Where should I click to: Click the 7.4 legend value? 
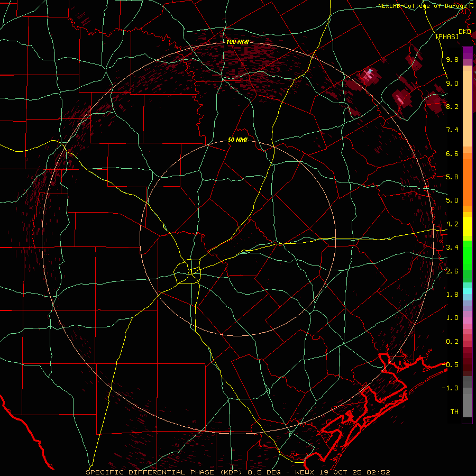(452, 130)
